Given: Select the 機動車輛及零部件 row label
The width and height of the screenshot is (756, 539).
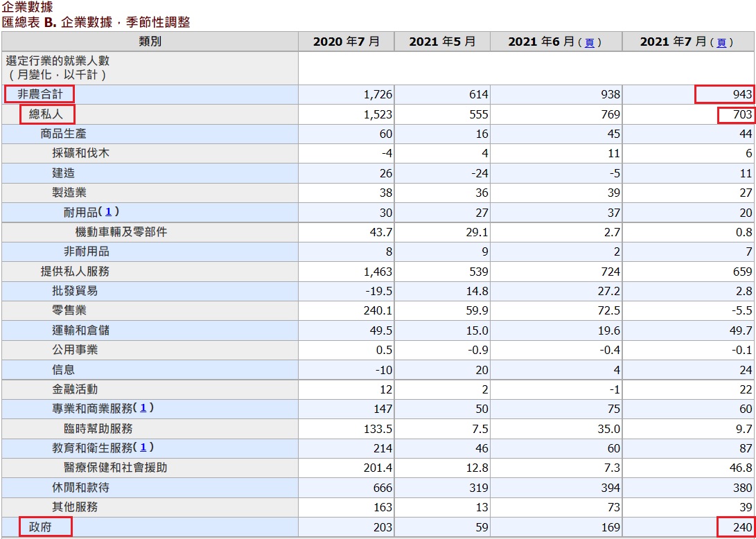Looking at the screenshot, I should (x=121, y=232).
